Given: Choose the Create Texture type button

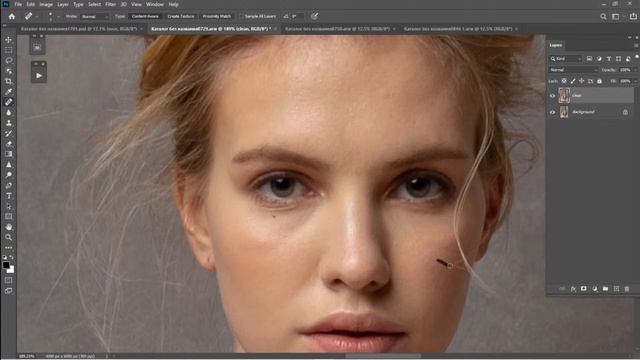Looking at the screenshot, I should coord(181,16).
